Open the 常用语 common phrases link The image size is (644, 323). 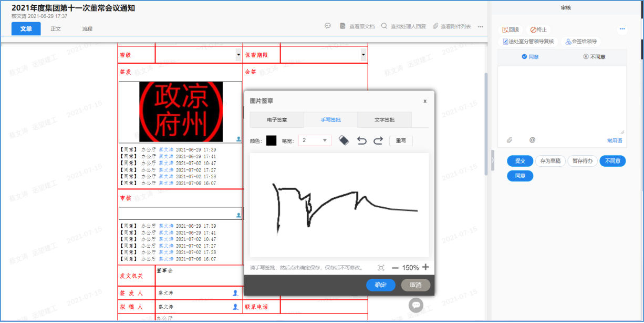click(x=615, y=140)
